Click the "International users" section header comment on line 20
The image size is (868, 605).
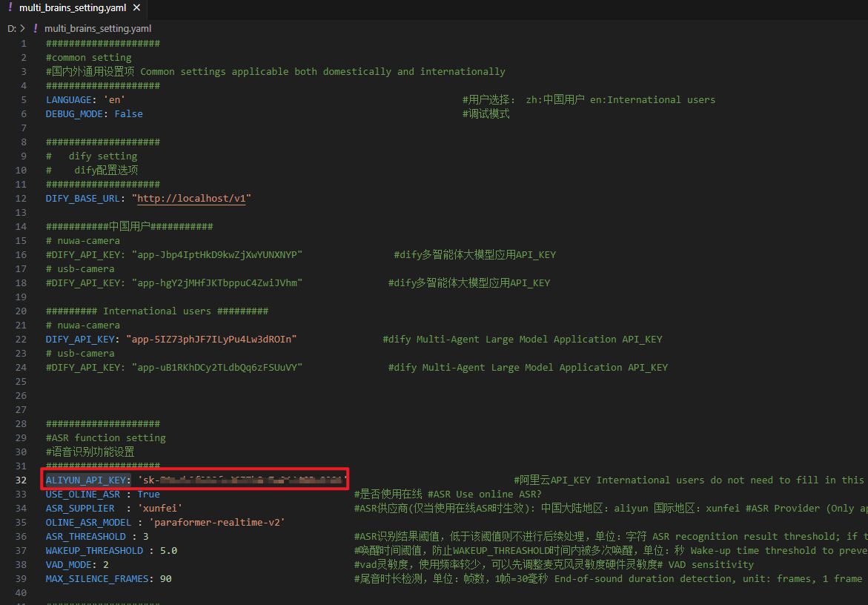click(x=157, y=311)
